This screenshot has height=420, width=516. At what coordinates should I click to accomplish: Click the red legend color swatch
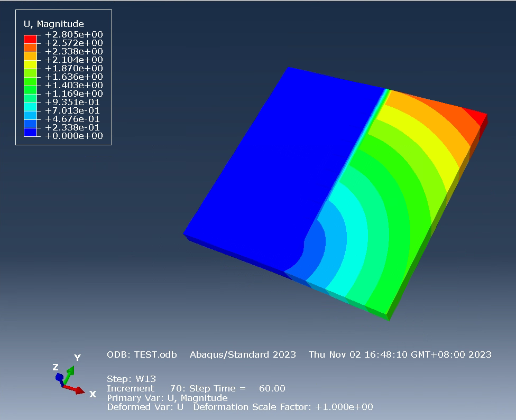point(30,39)
